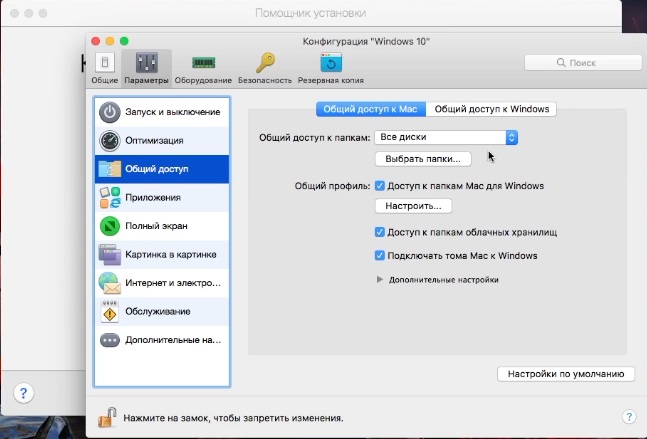Open Оптимизация settings in sidebar
The height and width of the screenshot is (439, 647).
[x=110, y=140]
